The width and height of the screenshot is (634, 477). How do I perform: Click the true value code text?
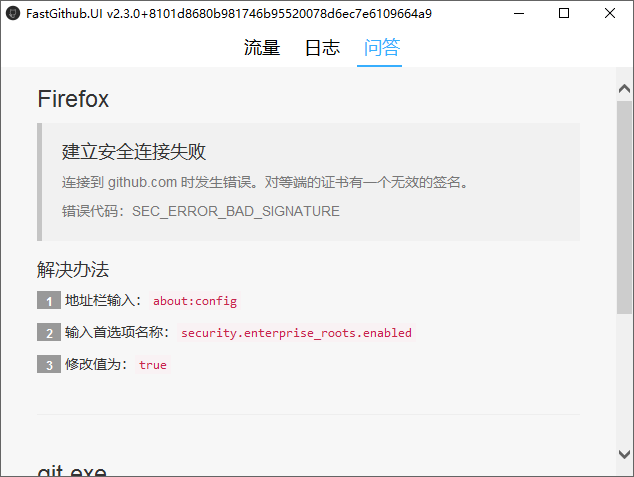[x=153, y=365]
